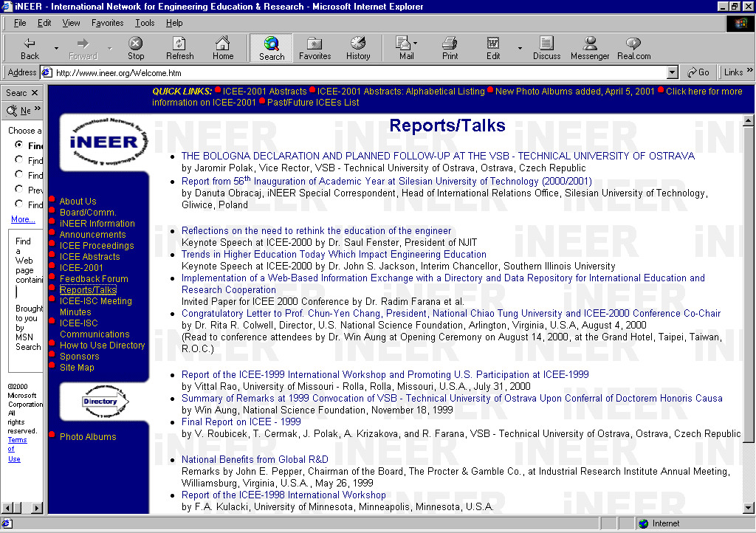Open the Edit menu in the menu bar
The width and height of the screenshot is (756, 533).
pyautogui.click(x=44, y=23)
